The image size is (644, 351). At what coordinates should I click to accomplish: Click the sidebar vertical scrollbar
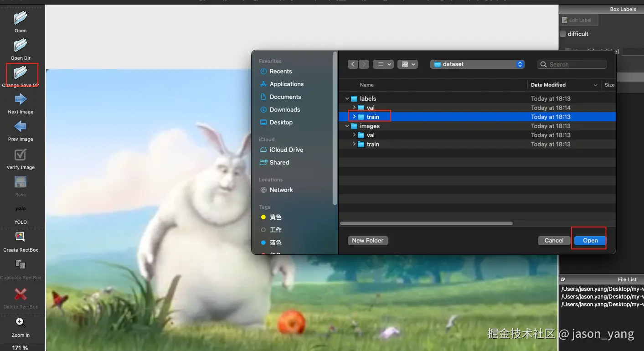click(x=335, y=128)
